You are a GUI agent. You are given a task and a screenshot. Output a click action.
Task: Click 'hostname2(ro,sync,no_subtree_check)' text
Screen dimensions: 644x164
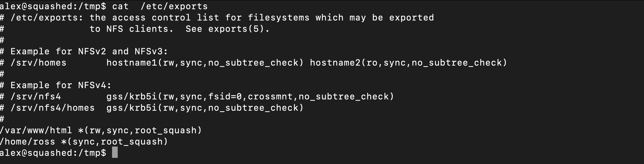(409, 63)
